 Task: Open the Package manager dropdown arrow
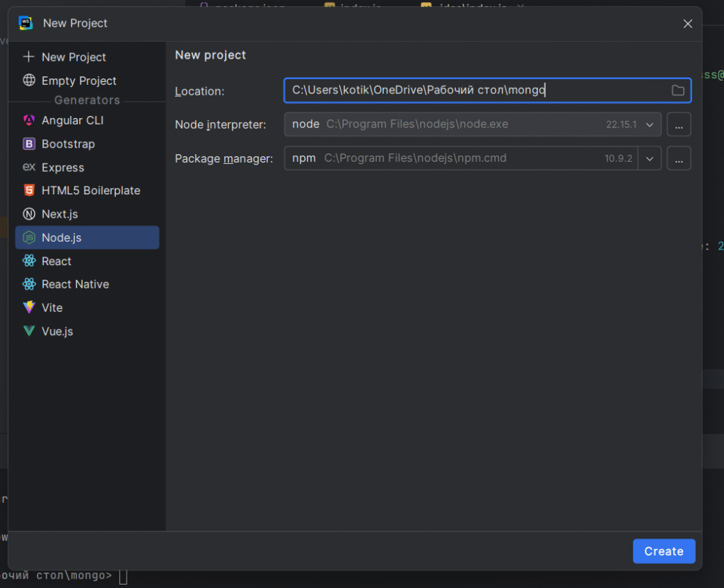[x=650, y=159]
